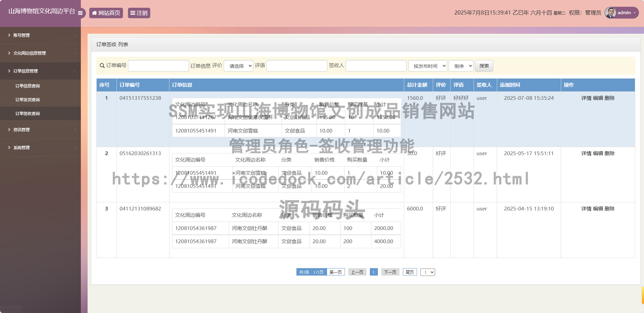
Task: Open the page number jump dropdown
Action: click(428, 272)
